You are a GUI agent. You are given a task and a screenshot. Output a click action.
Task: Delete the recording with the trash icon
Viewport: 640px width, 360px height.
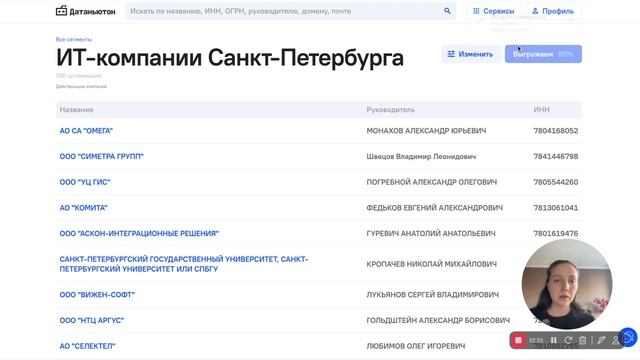[x=583, y=340]
